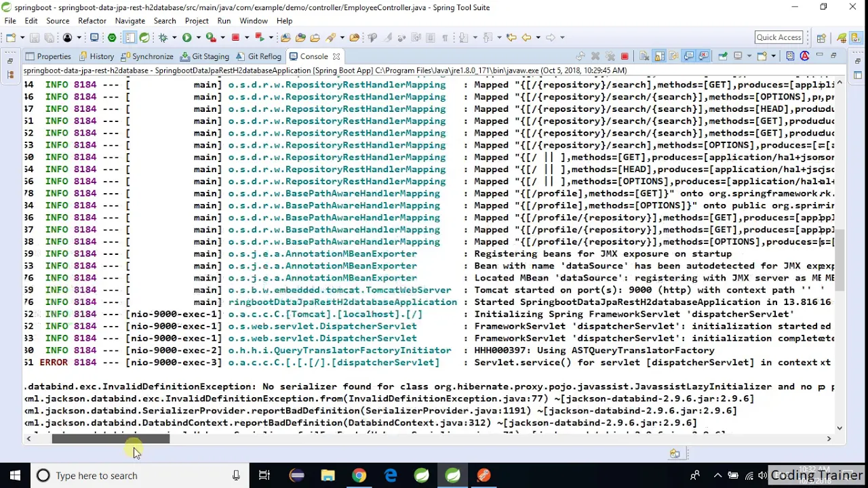Expand the Back history dropdown arrow

[537, 37]
